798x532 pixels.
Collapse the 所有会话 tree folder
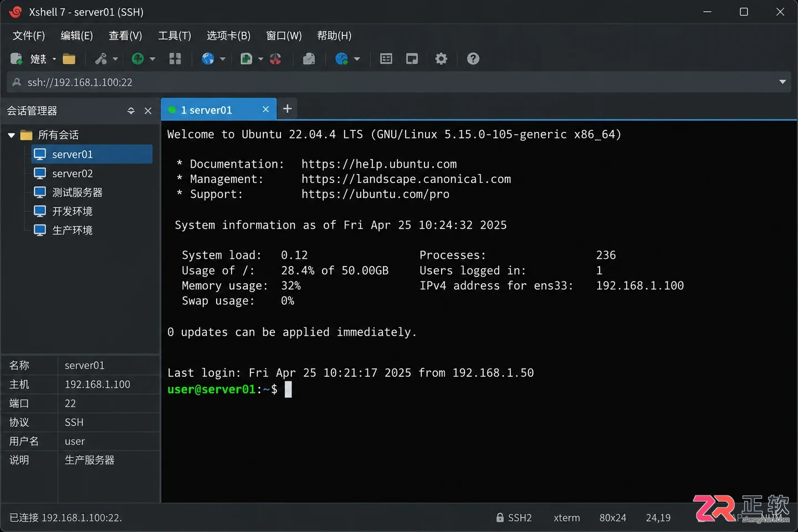tap(12, 135)
